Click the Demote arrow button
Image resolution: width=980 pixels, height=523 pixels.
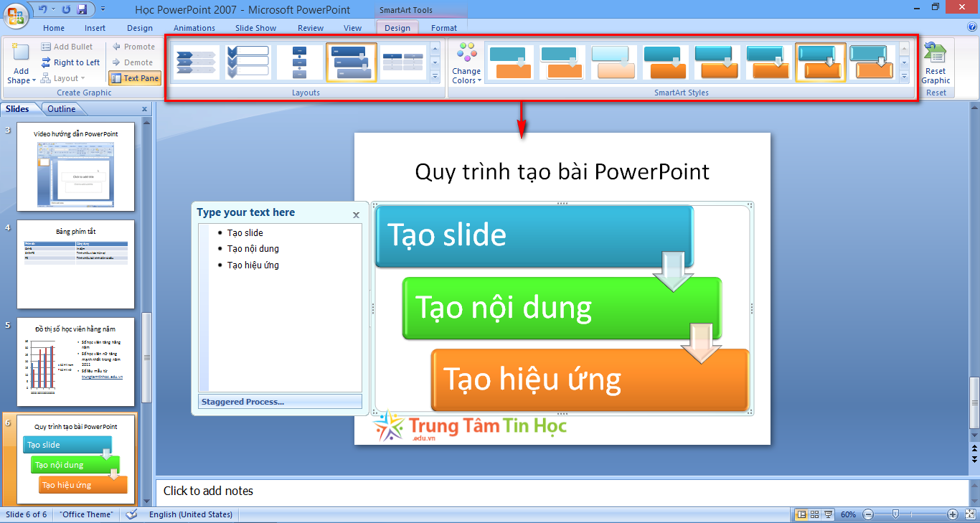[132, 62]
